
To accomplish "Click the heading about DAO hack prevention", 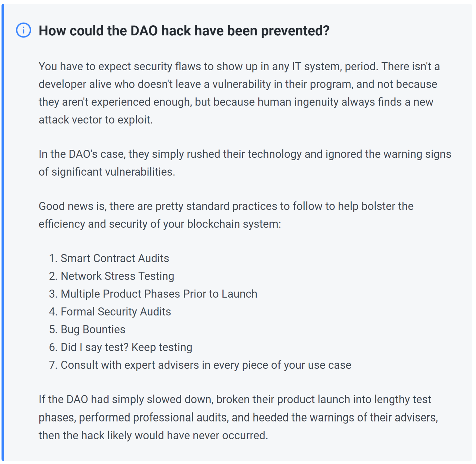I will (184, 31).
